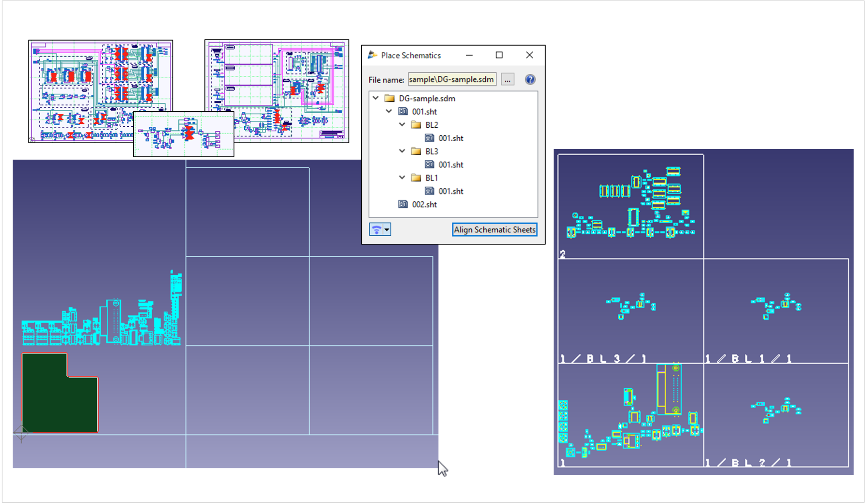Open Help via the question mark icon

(530, 79)
